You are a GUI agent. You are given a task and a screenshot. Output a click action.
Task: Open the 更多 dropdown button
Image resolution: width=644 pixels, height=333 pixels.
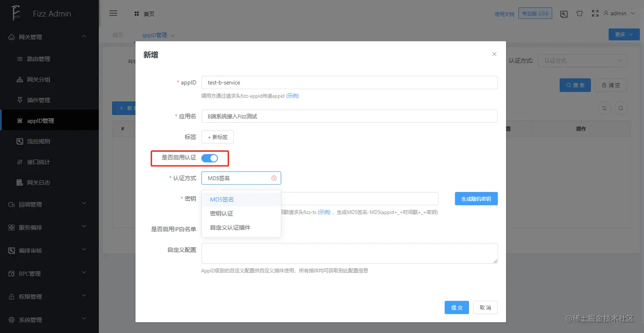[623, 34]
